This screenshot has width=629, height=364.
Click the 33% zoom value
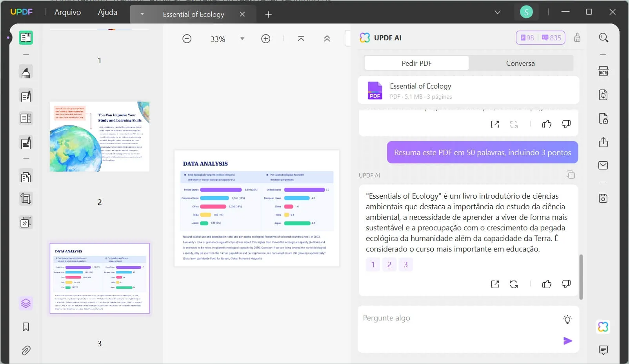point(218,39)
